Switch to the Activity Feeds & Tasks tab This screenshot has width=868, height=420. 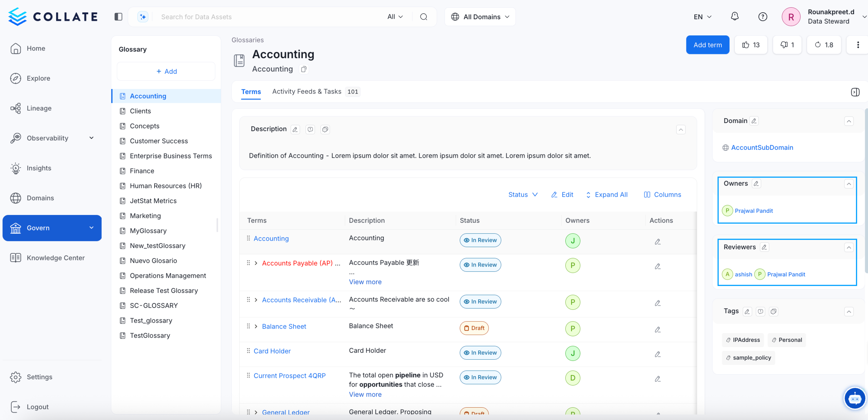click(x=307, y=91)
